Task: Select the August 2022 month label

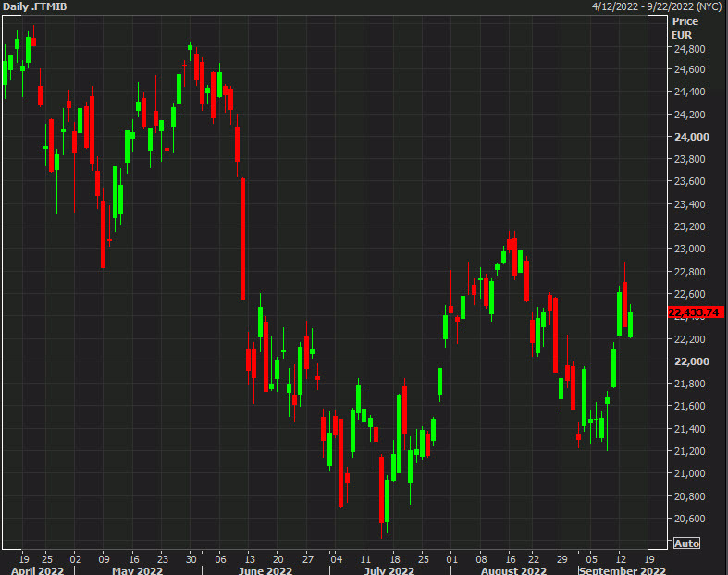Action: pos(511,570)
